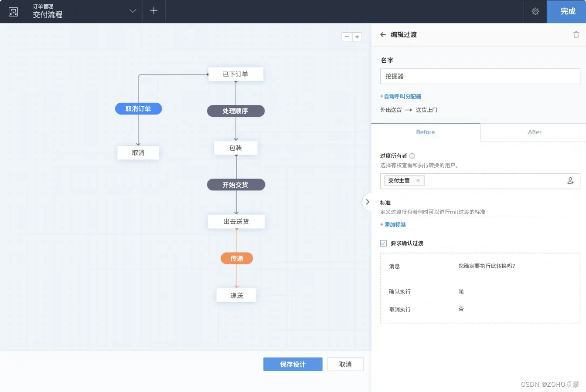Click the 保存设计 button

(293, 364)
